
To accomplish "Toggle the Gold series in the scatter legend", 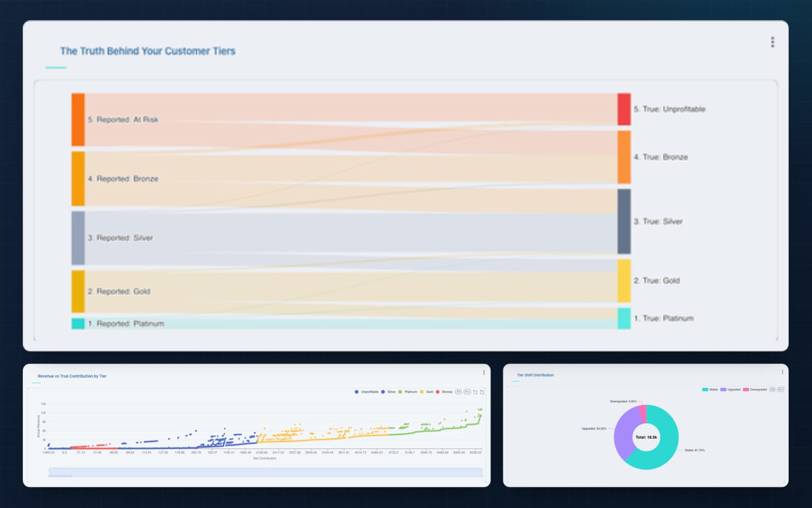I will pyautogui.click(x=427, y=392).
